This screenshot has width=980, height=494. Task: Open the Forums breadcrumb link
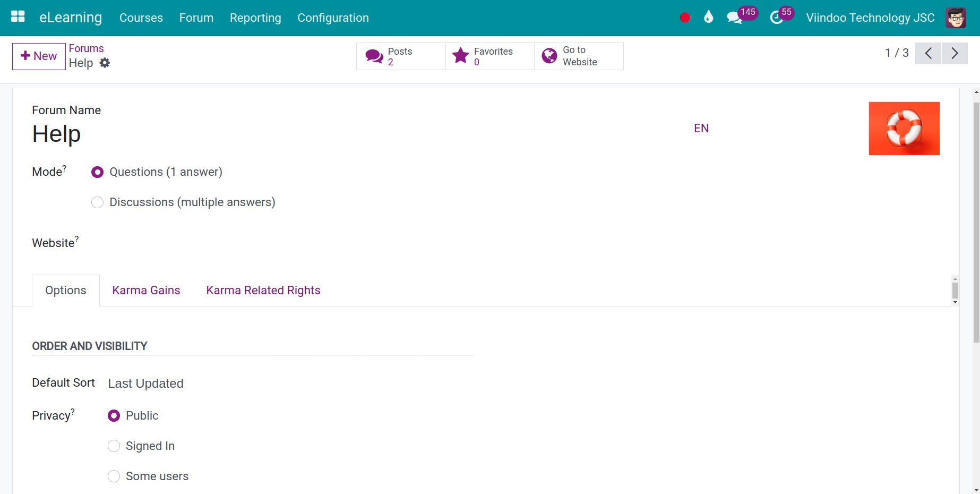(x=86, y=48)
